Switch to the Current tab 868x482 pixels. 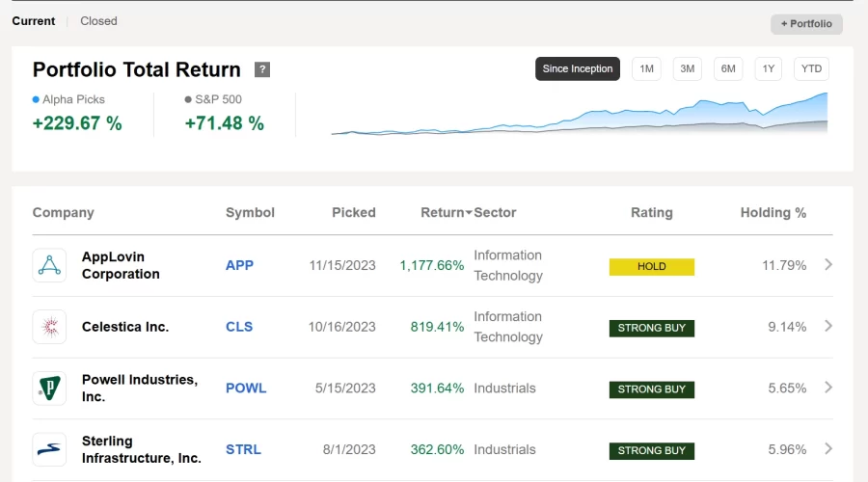point(33,21)
